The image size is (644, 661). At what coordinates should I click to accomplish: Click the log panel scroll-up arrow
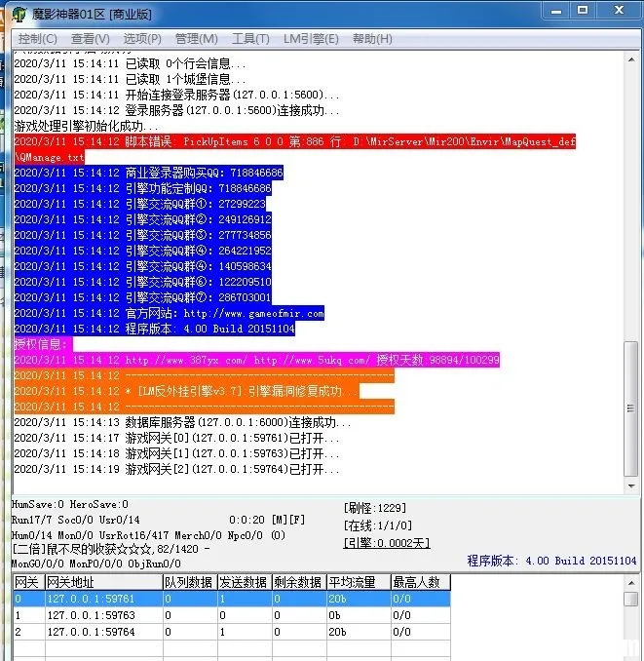pyautogui.click(x=631, y=59)
